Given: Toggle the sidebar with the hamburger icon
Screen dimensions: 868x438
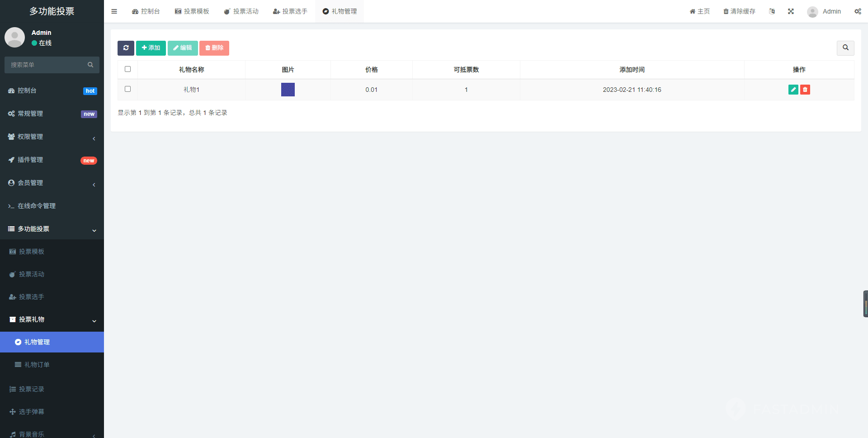Looking at the screenshot, I should tap(114, 11).
